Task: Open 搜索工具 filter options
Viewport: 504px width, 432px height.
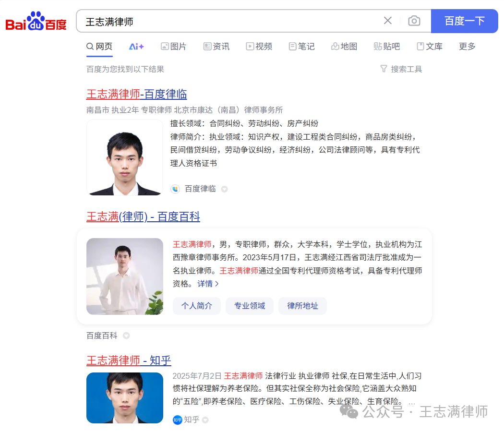Action: [401, 69]
